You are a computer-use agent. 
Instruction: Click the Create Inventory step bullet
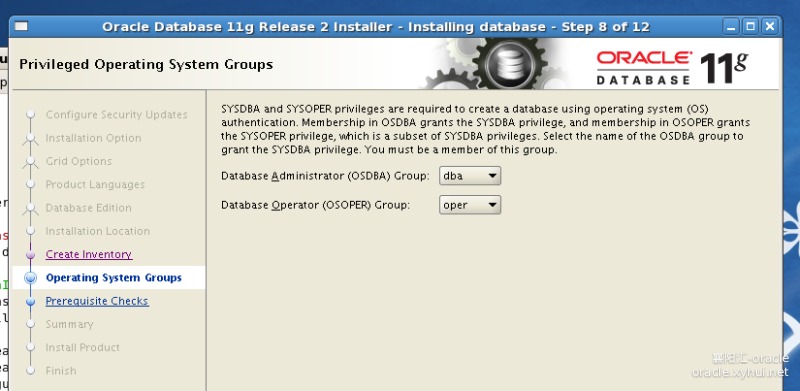point(31,254)
